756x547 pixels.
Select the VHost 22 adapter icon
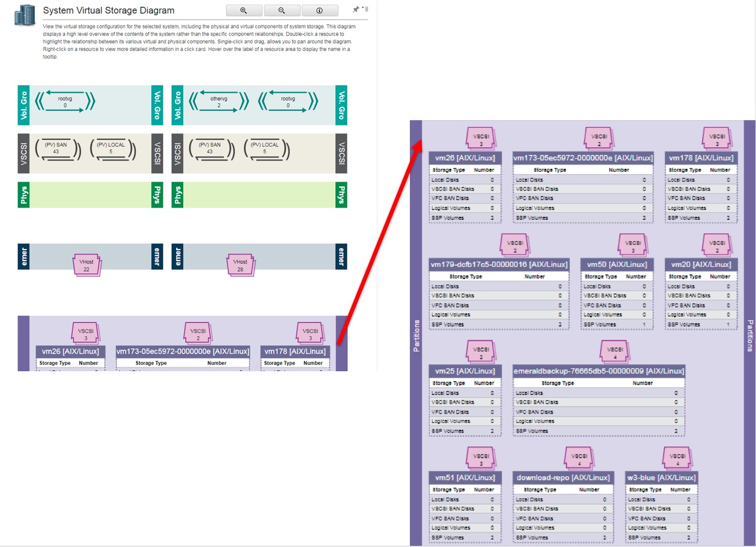[86, 265]
